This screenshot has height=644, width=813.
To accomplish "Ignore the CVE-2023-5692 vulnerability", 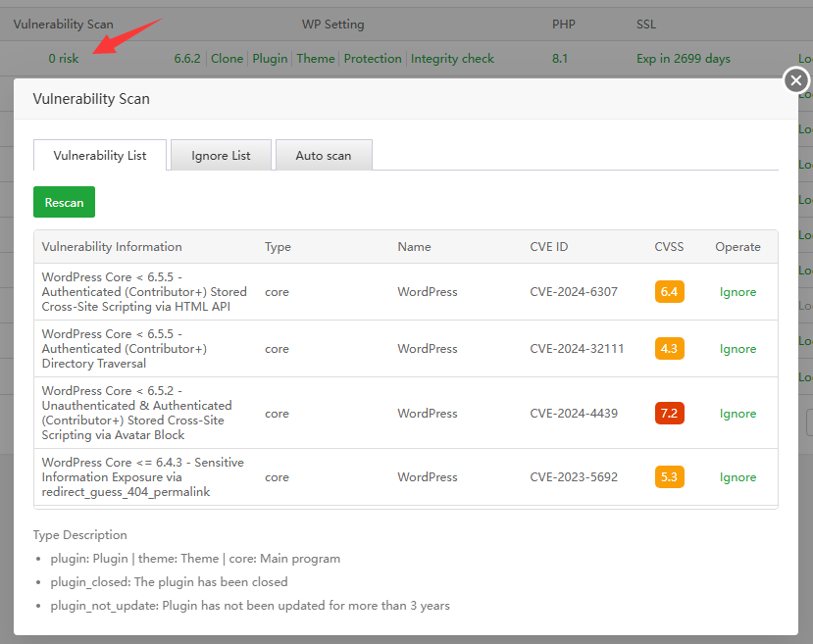I will (737, 477).
